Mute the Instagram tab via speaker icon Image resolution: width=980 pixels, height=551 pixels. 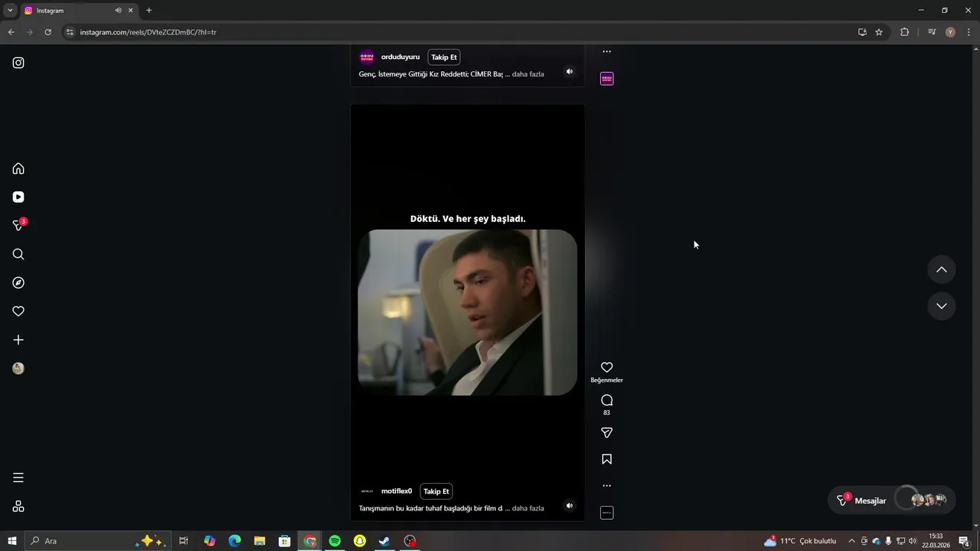coord(118,11)
